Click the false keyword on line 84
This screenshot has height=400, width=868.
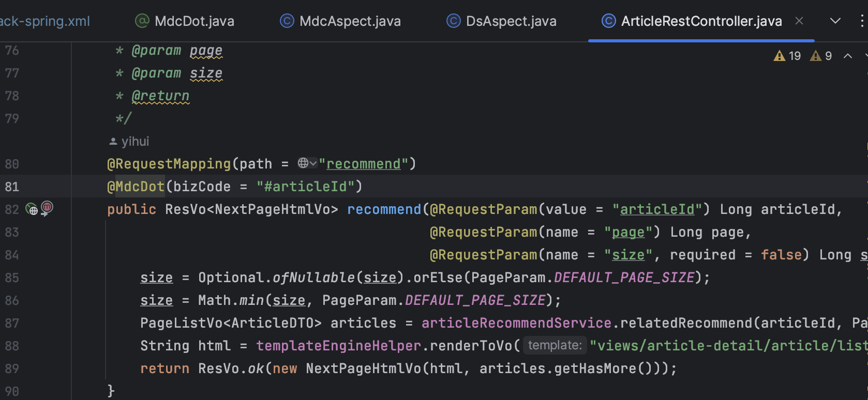(x=781, y=255)
